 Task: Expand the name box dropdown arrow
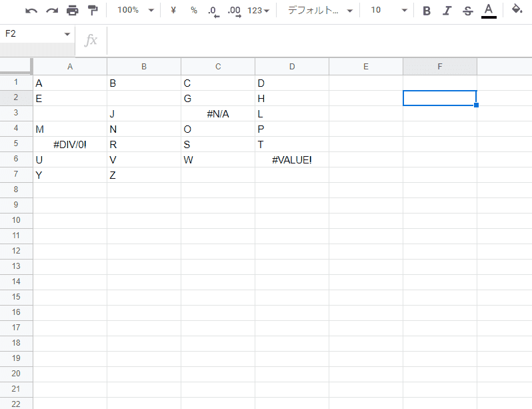click(x=67, y=34)
